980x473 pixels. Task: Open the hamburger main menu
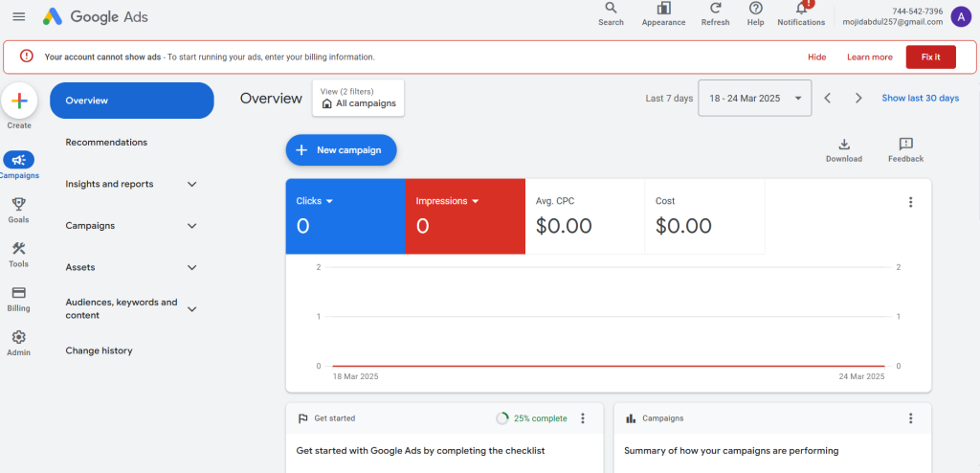[18, 16]
